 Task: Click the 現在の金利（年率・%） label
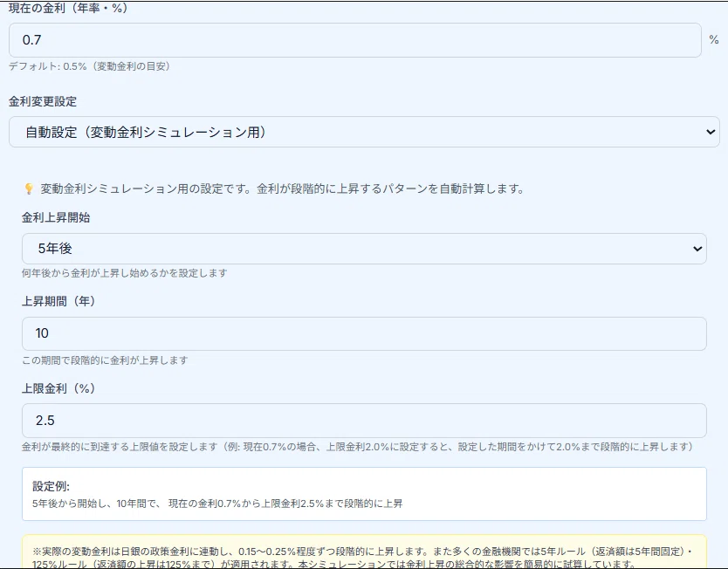[68, 7]
